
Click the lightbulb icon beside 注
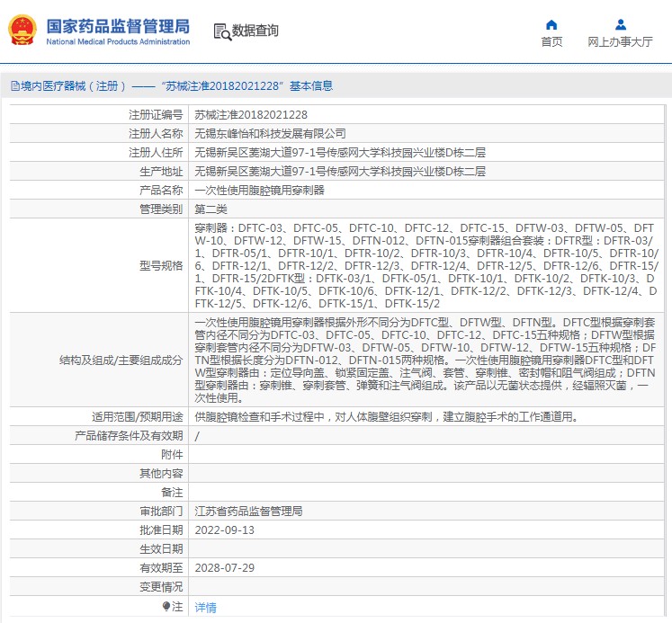166,606
